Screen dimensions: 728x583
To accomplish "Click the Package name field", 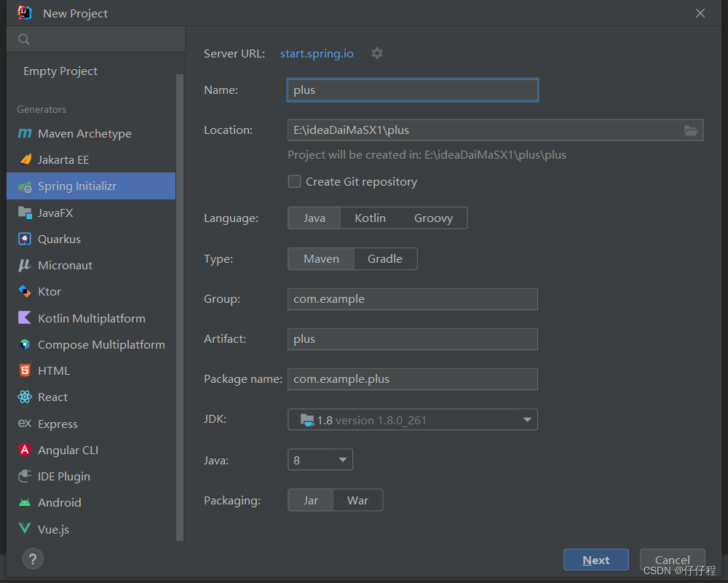I will pyautogui.click(x=413, y=379).
